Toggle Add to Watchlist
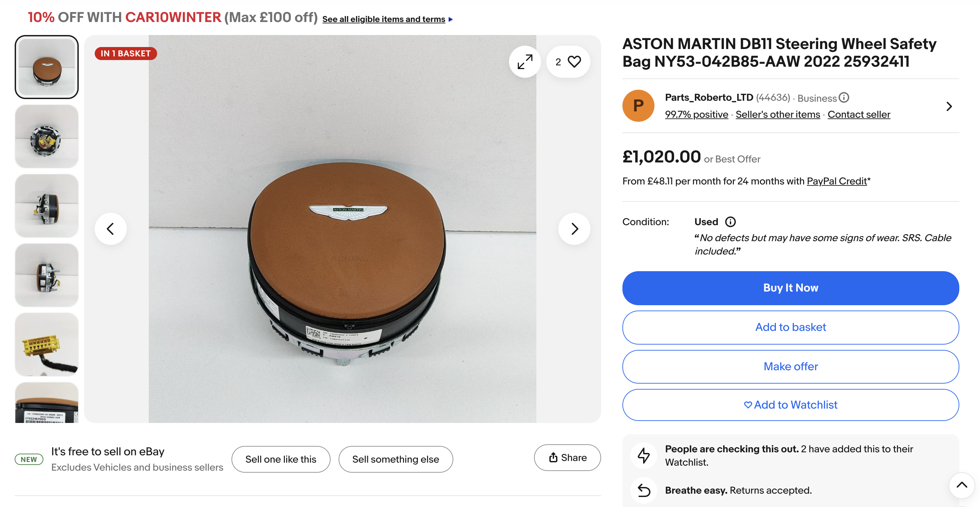This screenshot has height=507, width=980. pos(790,405)
